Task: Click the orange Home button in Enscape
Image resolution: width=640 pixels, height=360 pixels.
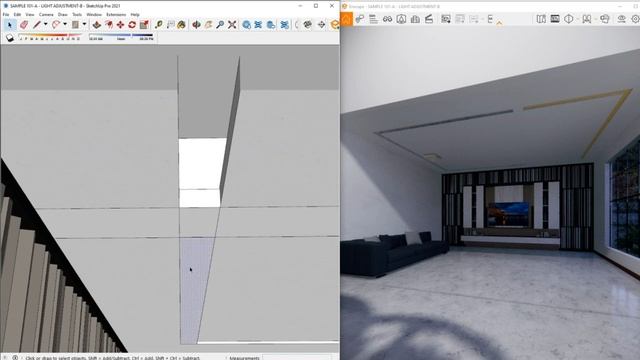Action: pos(347,19)
